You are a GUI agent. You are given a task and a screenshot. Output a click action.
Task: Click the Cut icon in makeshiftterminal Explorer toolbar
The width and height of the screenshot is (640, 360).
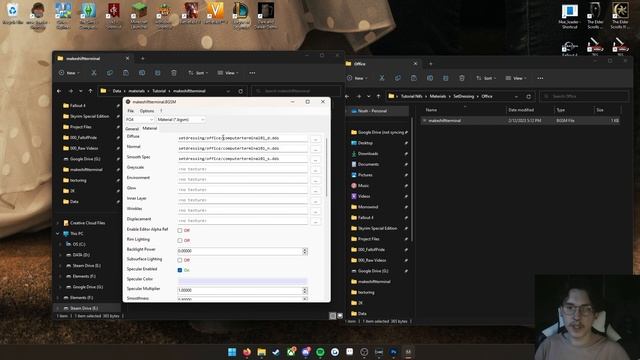coord(94,73)
